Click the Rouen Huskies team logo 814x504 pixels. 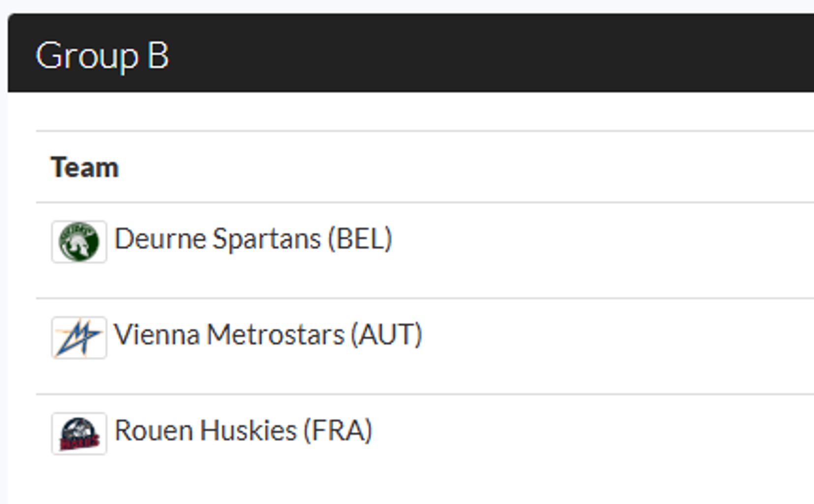79,434
